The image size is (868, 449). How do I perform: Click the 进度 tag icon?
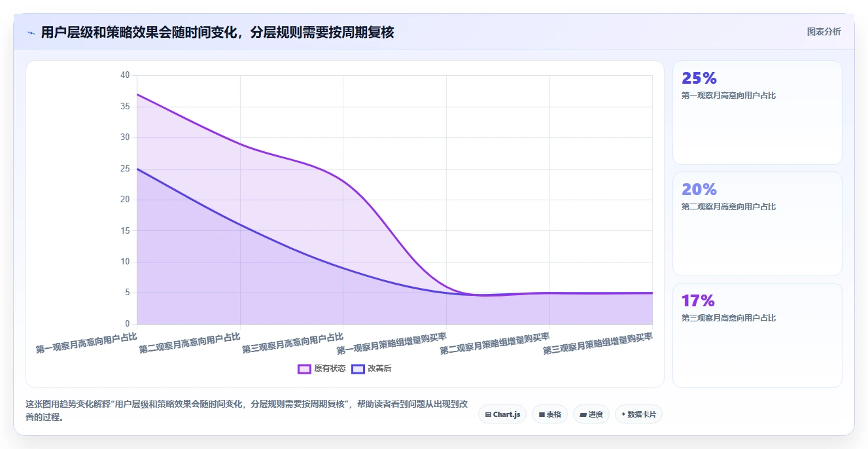(x=583, y=414)
